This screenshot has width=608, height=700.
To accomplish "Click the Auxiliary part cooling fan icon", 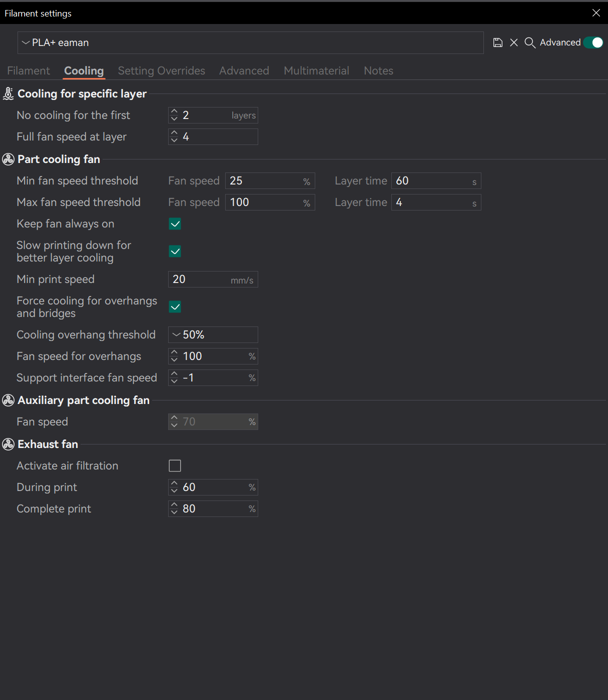I will point(9,400).
